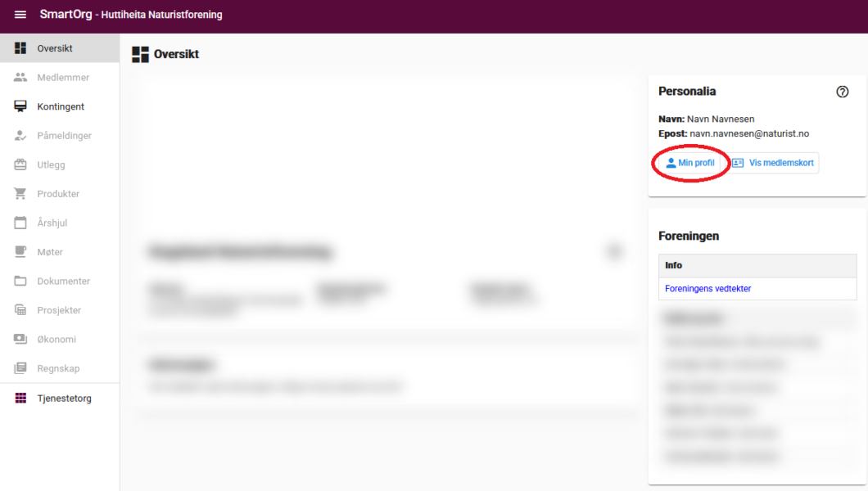Click the email address navn.navnesen@naturist.no
This screenshot has width=868, height=491.
pos(748,133)
